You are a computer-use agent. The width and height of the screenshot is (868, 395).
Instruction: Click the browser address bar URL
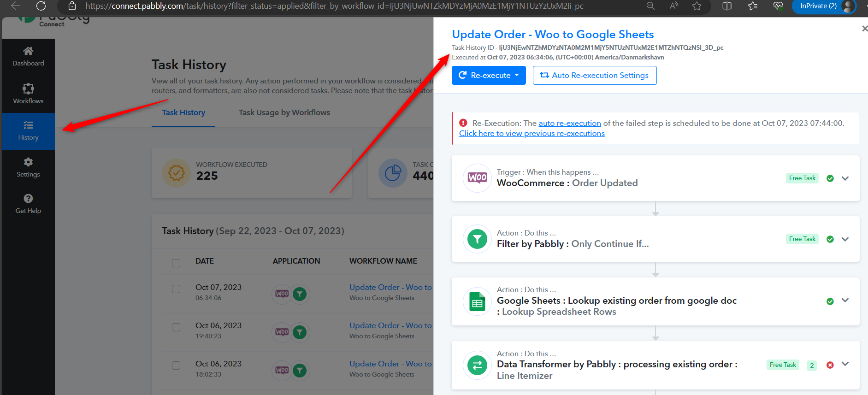point(334,6)
